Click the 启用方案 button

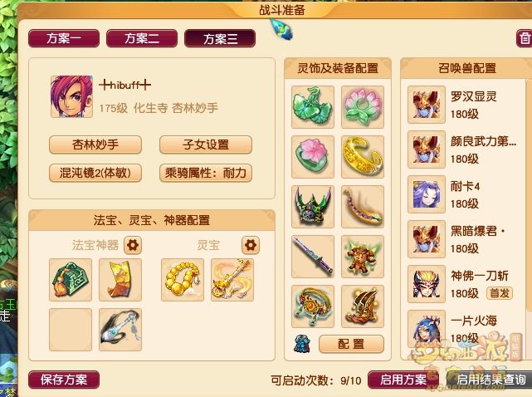403,380
